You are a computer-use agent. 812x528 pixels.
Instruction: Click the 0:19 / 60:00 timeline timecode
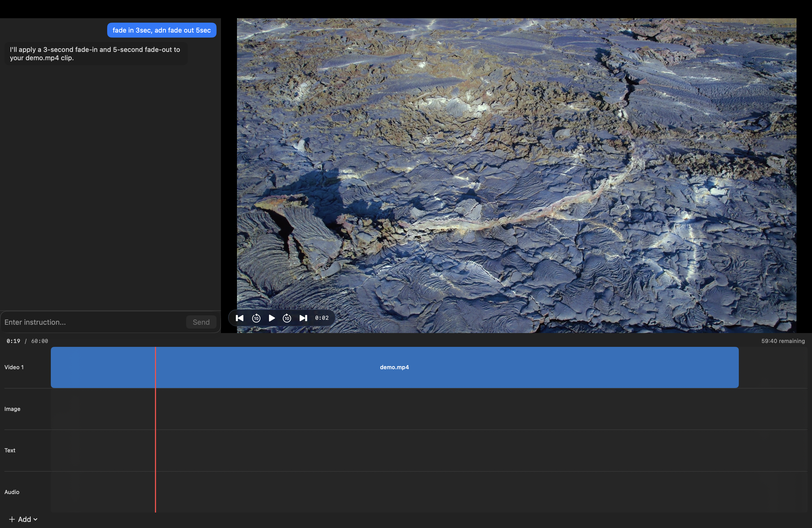[27, 341]
